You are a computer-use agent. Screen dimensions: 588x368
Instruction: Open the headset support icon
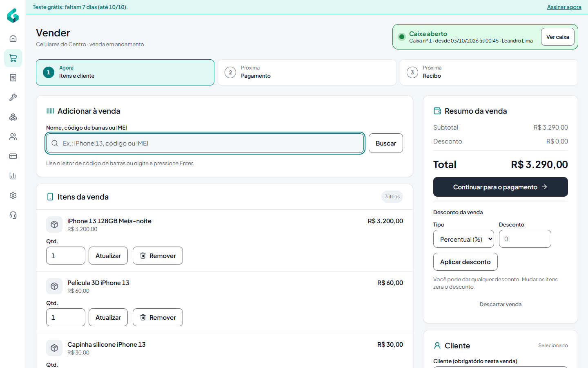coord(13,215)
